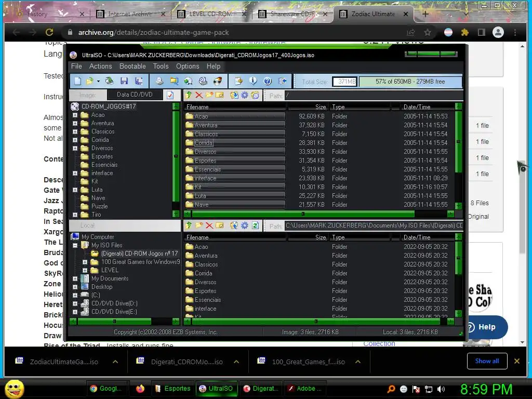The image size is (532, 399).
Task: Open the dropdown arrow next to Open icon
Action: pyautogui.click(x=98, y=82)
